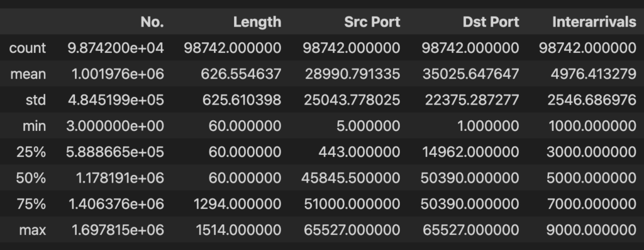This screenshot has width=644, height=250.
Task: Select the count row label
Action: point(28,48)
